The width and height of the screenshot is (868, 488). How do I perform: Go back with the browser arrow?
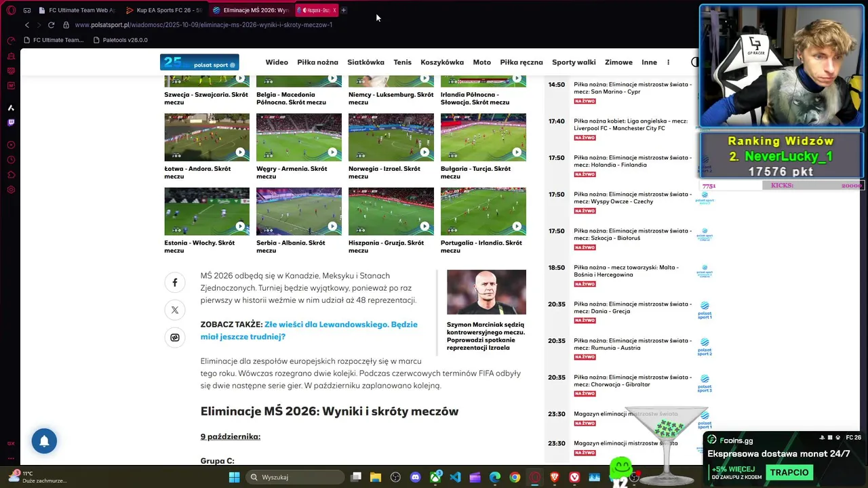(x=27, y=25)
